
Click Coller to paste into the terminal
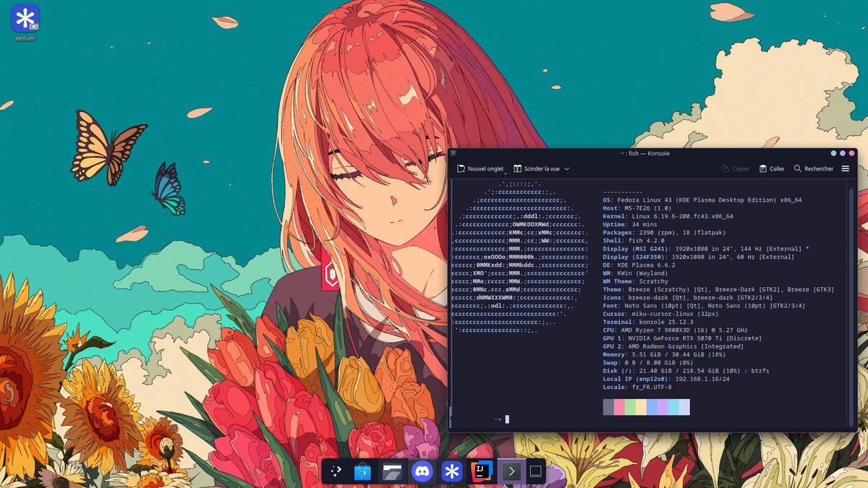[772, 168]
